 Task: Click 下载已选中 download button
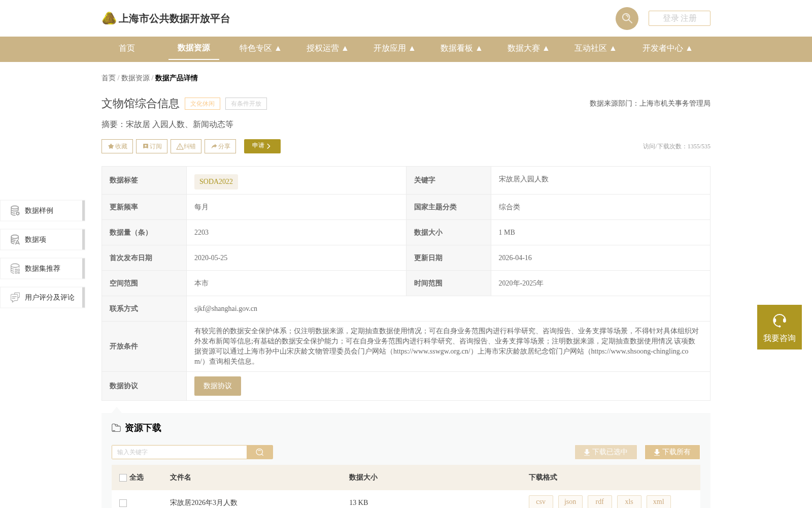click(606, 452)
